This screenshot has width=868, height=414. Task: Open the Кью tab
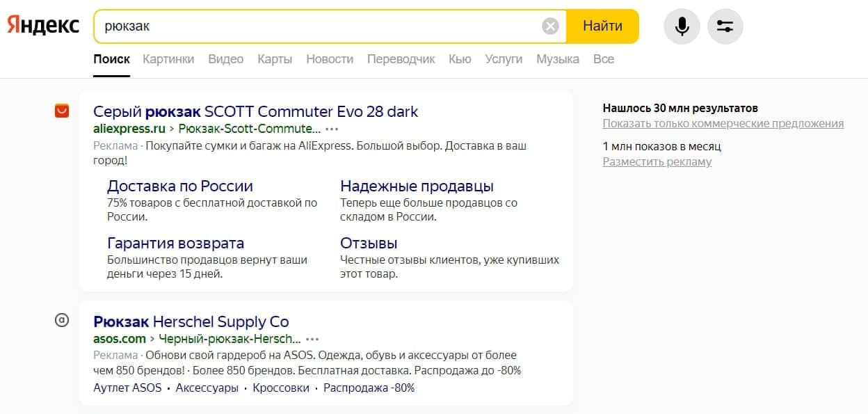(460, 59)
